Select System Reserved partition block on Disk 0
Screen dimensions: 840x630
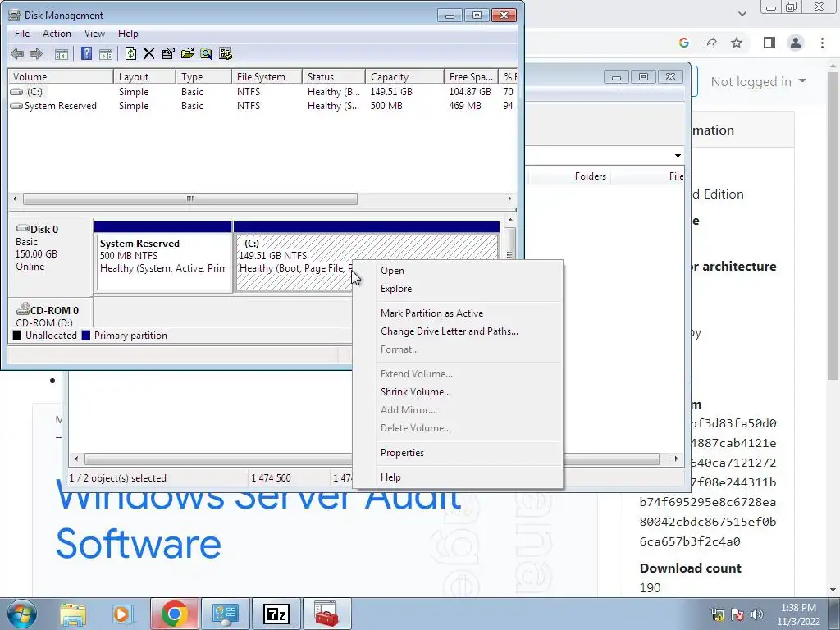[x=163, y=257]
